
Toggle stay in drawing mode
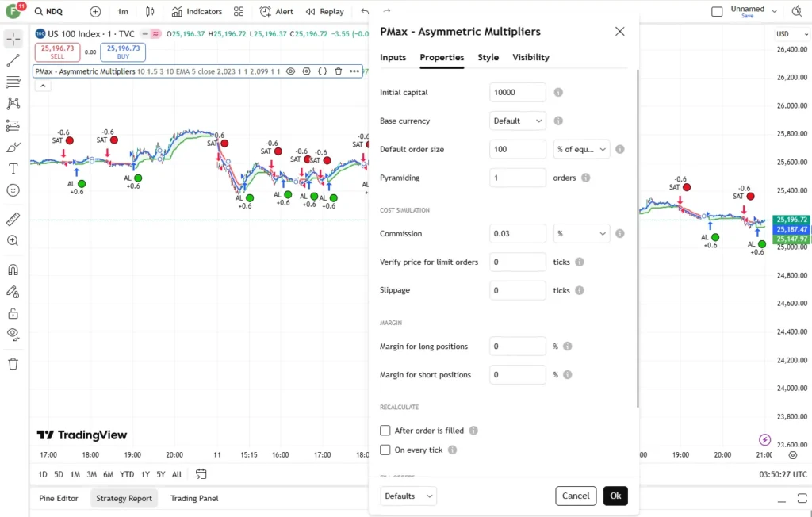tap(13, 292)
